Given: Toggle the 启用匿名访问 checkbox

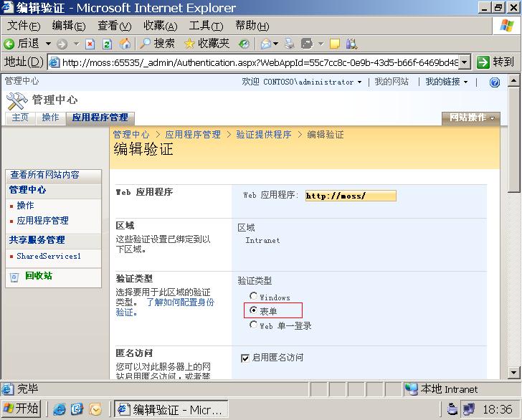Looking at the screenshot, I should [x=245, y=357].
